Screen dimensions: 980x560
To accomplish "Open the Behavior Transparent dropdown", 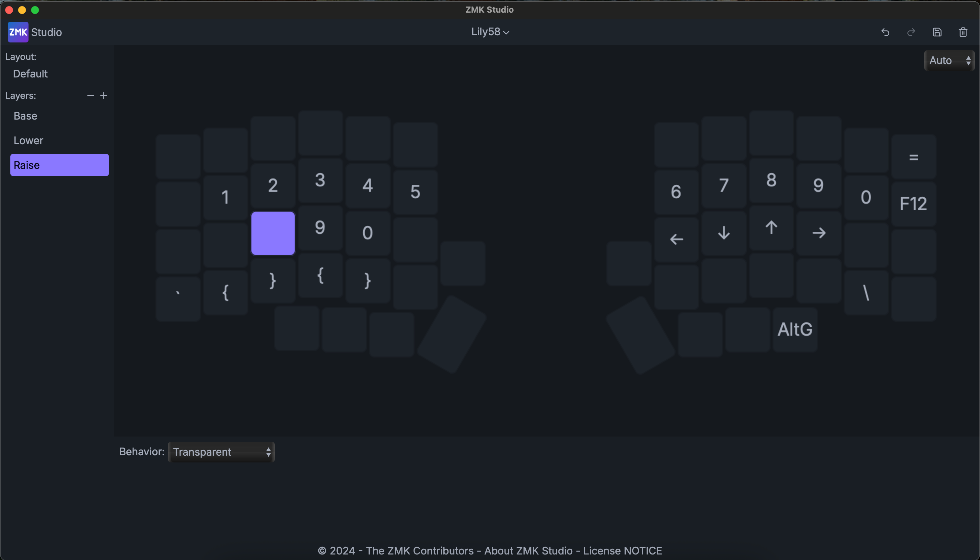I will click(221, 452).
